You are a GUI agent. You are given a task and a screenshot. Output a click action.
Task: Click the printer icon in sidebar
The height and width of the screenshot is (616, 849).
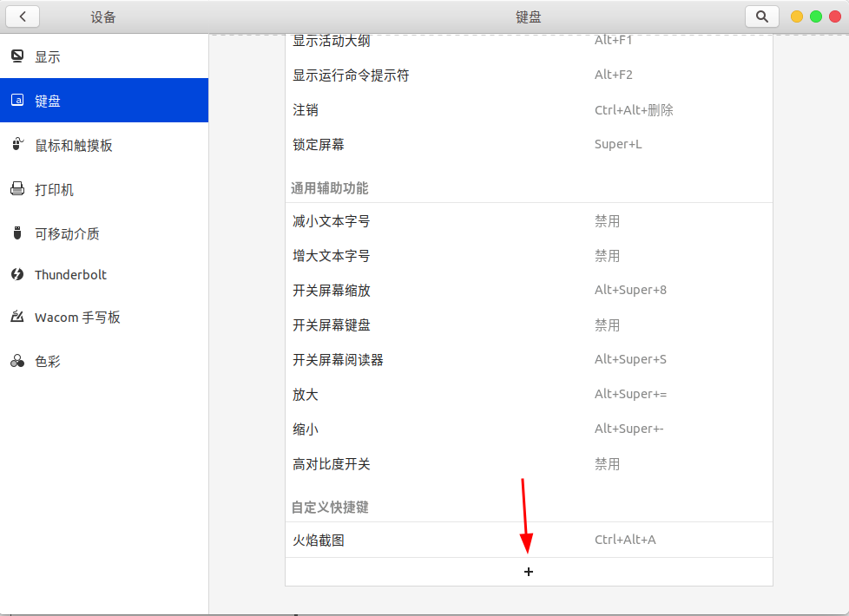click(17, 188)
